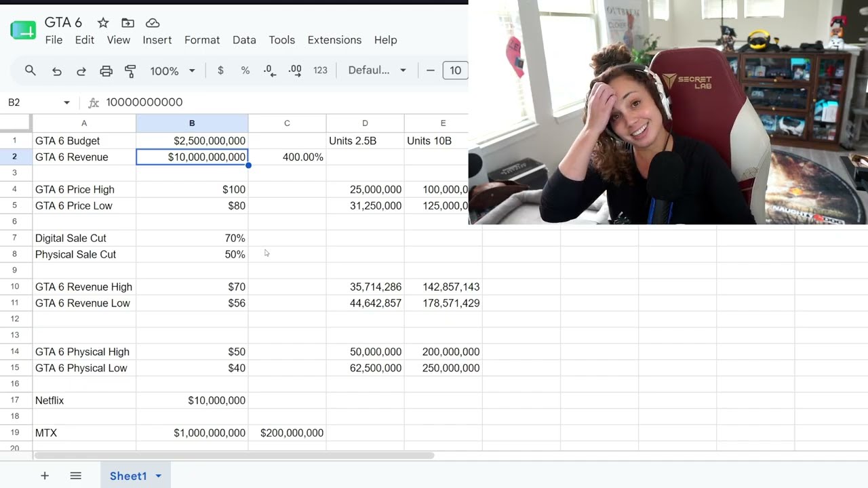Viewport: 868px width, 488px height.
Task: Undo the last action
Action: 57,70
